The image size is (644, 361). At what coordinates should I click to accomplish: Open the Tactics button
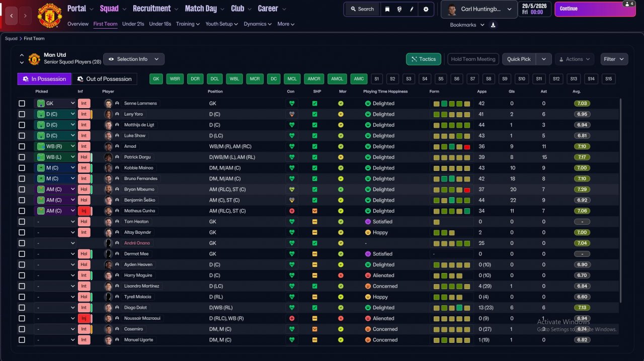click(x=424, y=59)
